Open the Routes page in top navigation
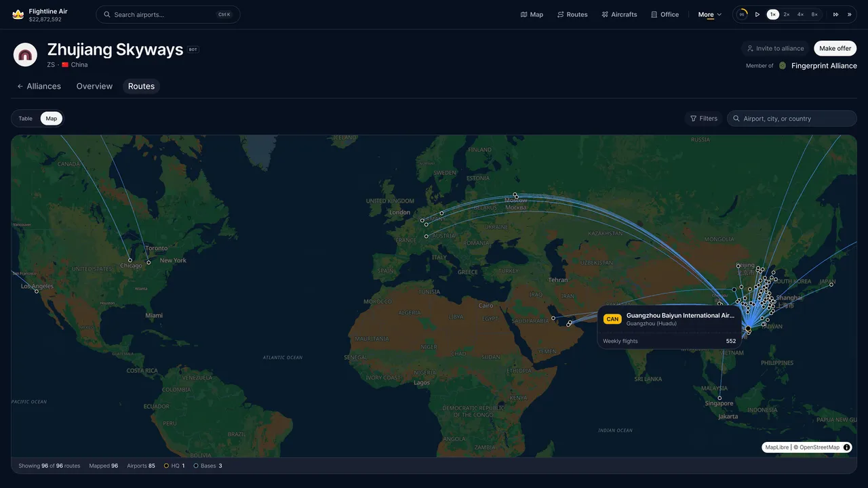The width and height of the screenshot is (868, 488). [x=572, y=14]
